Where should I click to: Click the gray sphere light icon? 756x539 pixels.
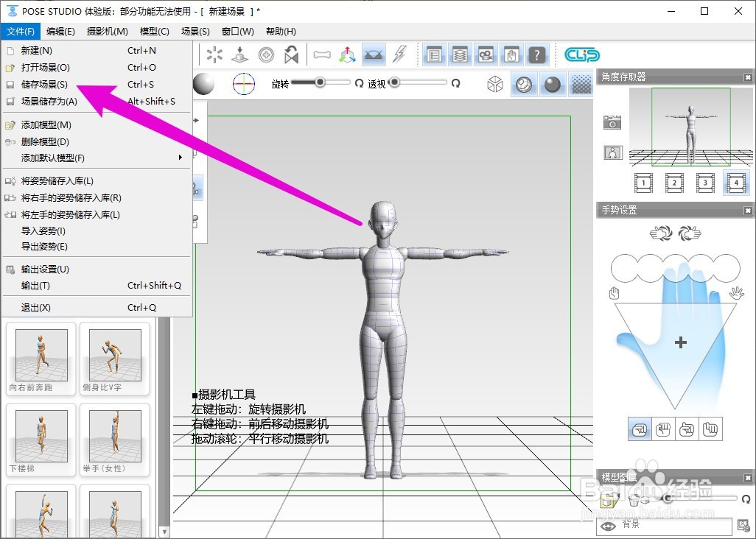pos(203,84)
